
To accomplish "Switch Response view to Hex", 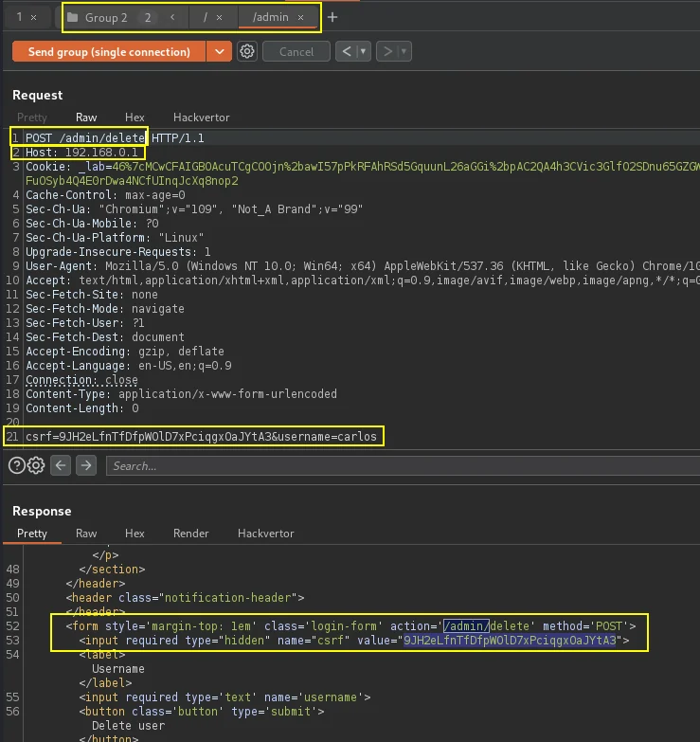I will (135, 534).
